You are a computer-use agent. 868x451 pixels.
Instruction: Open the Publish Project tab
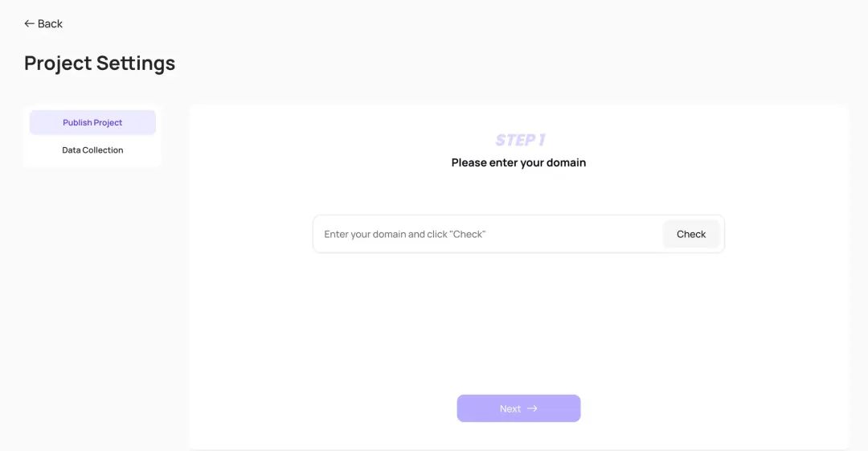tap(92, 122)
